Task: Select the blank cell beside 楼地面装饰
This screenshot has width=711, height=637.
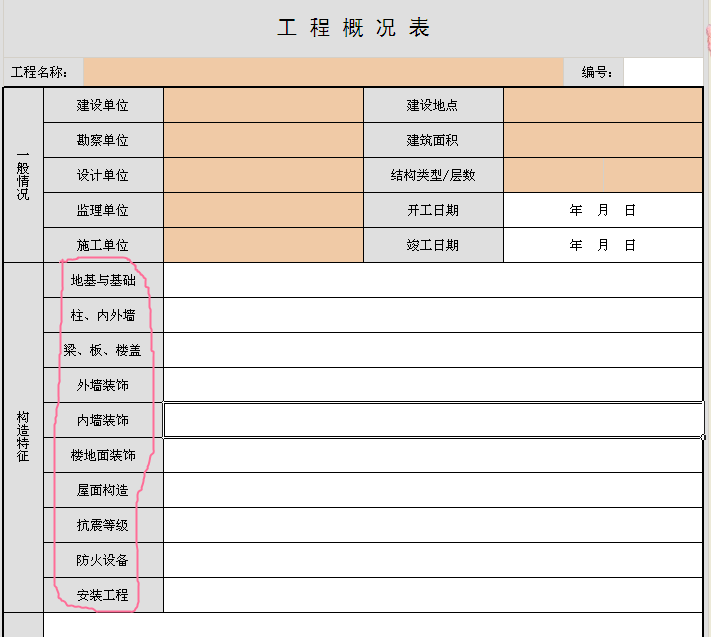Action: point(432,455)
